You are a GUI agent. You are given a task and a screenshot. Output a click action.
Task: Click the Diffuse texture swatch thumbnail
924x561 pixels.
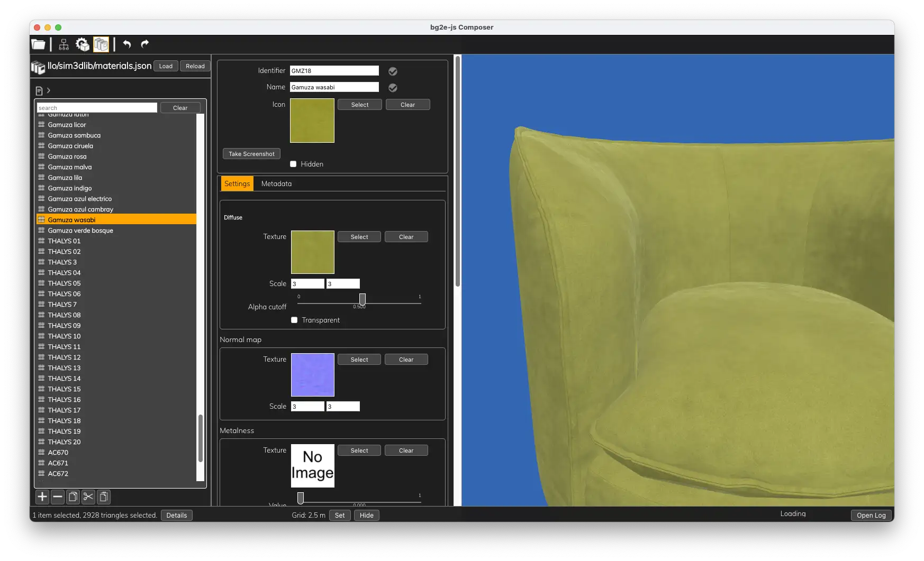[x=313, y=252]
